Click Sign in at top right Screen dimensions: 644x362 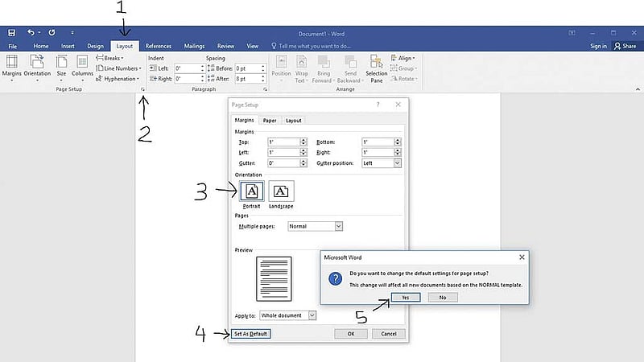(x=598, y=46)
